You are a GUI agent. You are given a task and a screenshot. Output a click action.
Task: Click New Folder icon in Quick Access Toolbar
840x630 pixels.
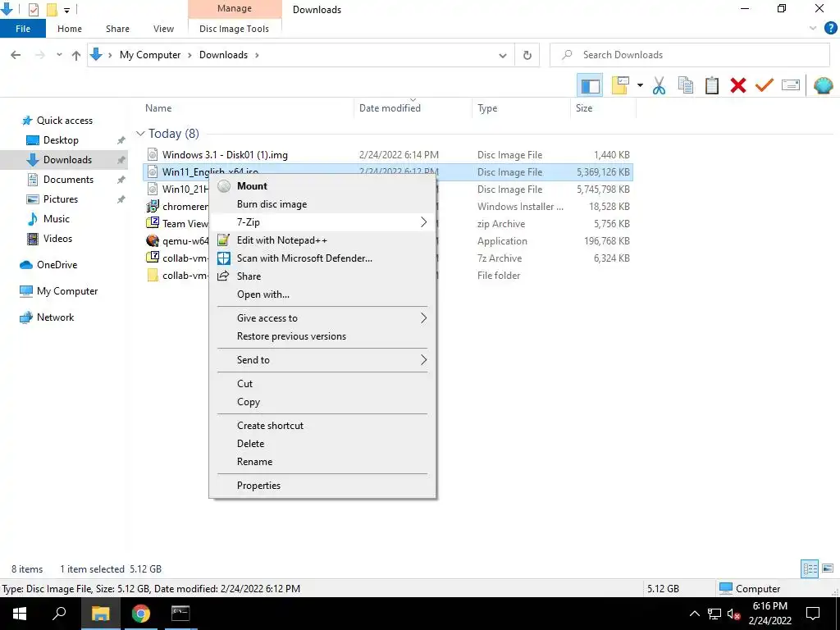pos(52,10)
